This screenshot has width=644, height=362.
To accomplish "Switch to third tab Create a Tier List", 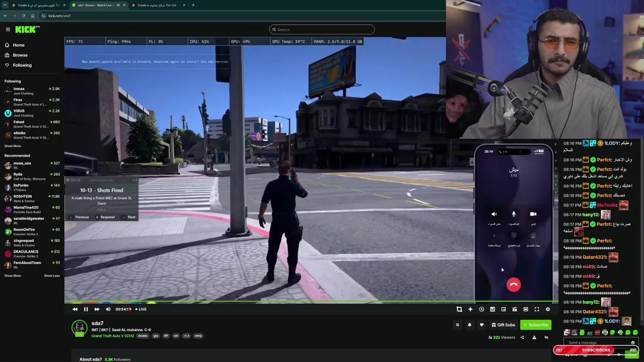I will coord(159,5).
